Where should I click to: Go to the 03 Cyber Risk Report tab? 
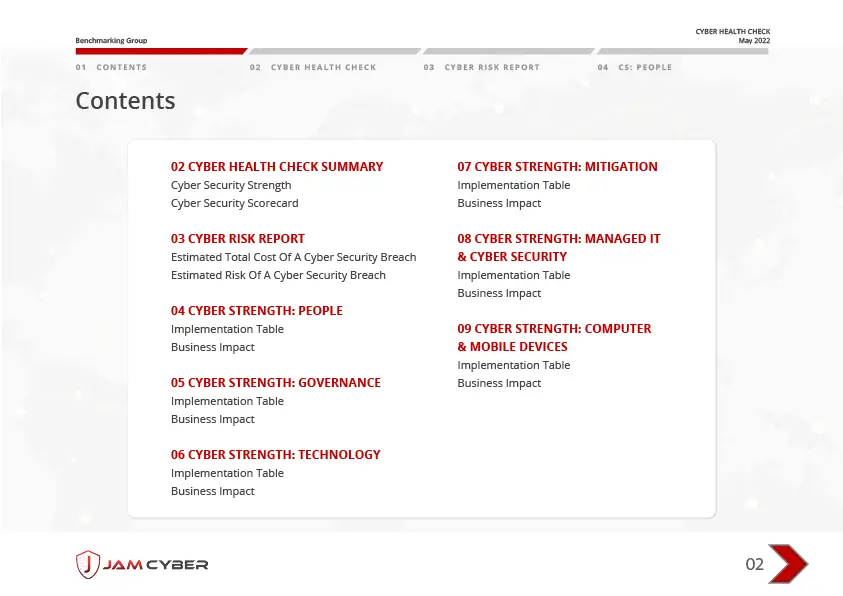(482, 67)
